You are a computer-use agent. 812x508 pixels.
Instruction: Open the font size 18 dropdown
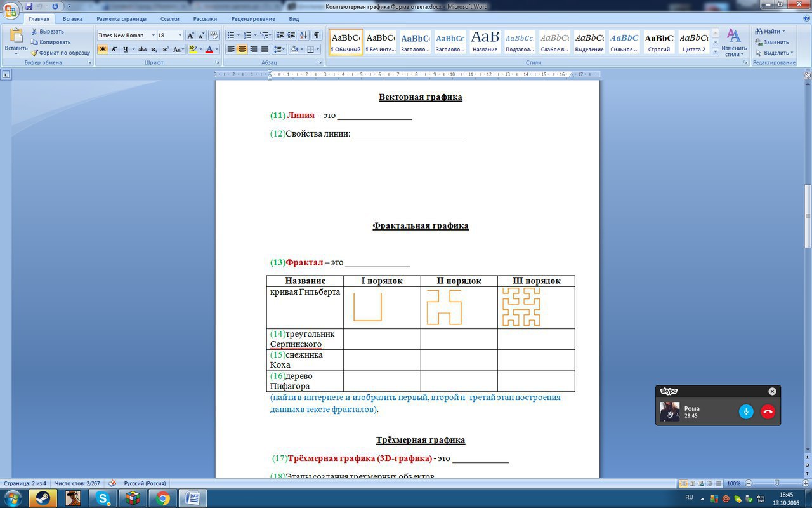pyautogui.click(x=180, y=36)
